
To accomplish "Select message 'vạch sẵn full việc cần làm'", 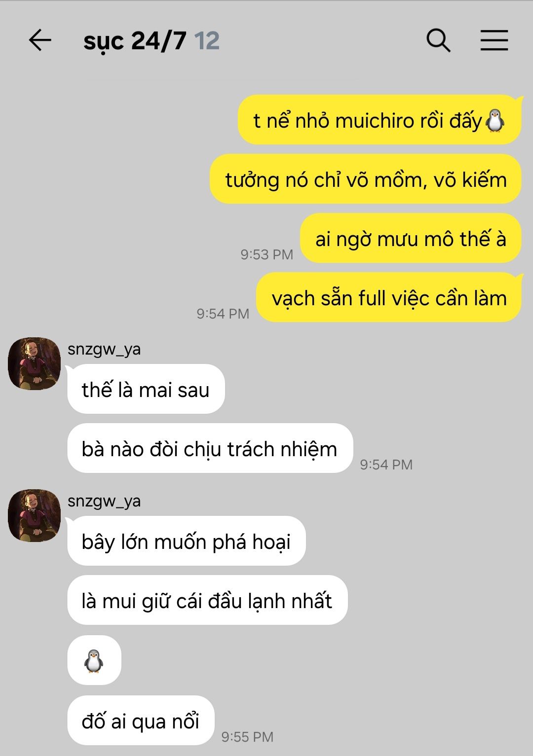I will pos(389,297).
